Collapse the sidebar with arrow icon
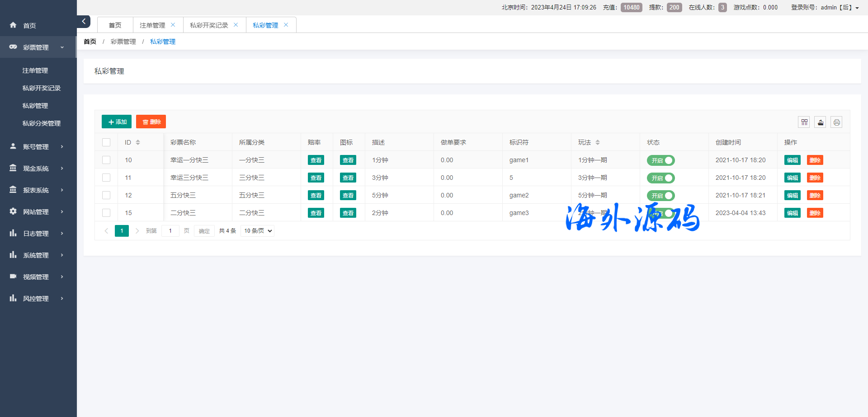Screen dimensions: 868x417 click(84, 21)
